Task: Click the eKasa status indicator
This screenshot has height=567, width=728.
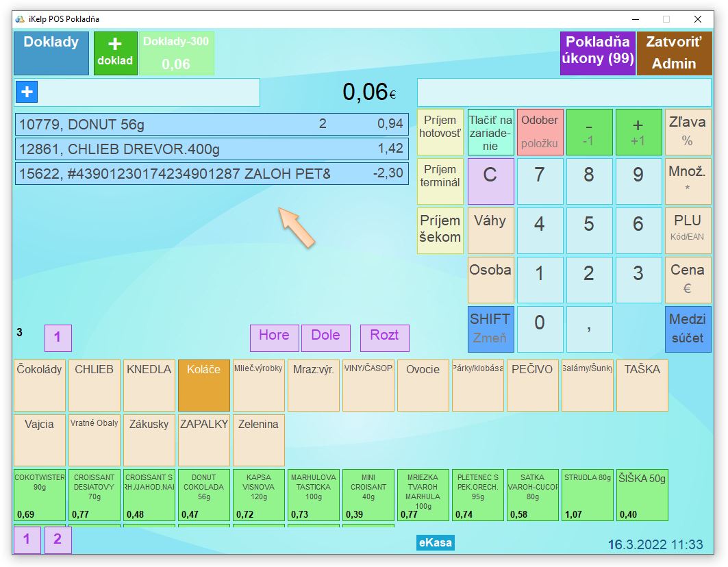Action: point(436,543)
